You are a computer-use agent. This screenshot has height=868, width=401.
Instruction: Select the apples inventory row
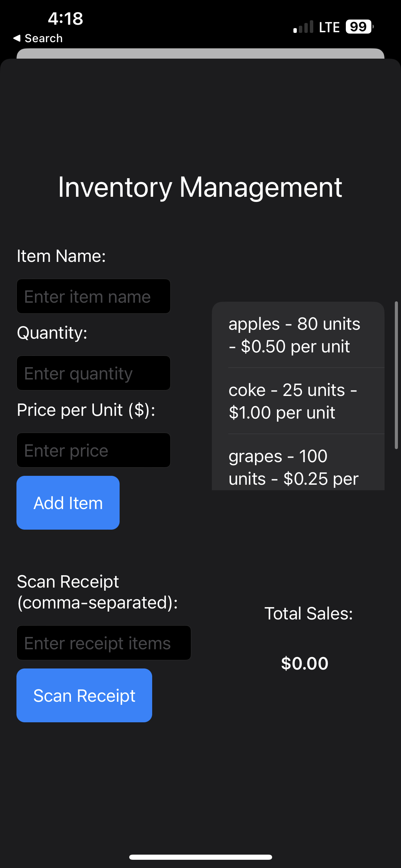pos(298,335)
